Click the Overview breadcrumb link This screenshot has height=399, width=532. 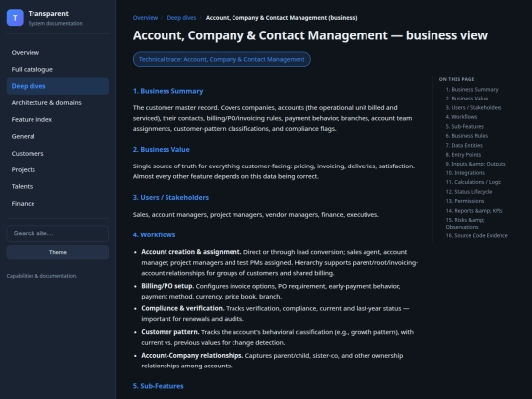coord(145,18)
